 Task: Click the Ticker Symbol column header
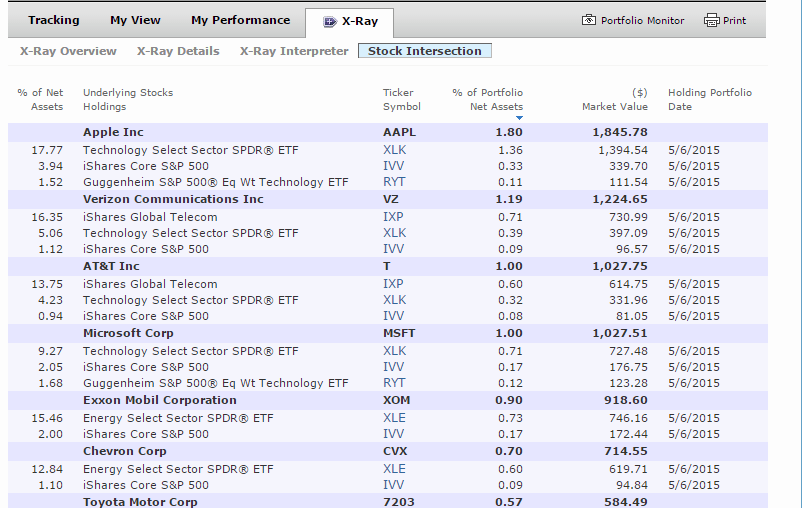pyautogui.click(x=402, y=99)
